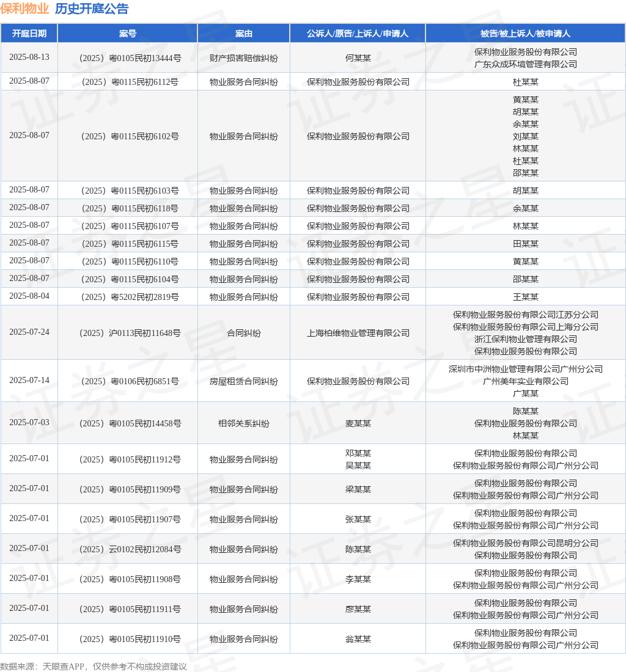
Task: Click plaintiff 邓某某
Action: (x=358, y=453)
